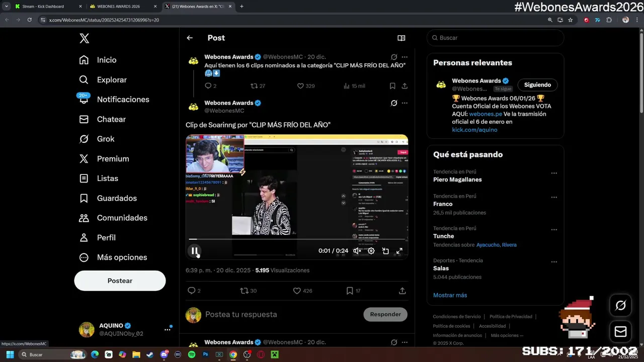
Task: Reply icon on the first post with 2 replies
Action: point(208,86)
